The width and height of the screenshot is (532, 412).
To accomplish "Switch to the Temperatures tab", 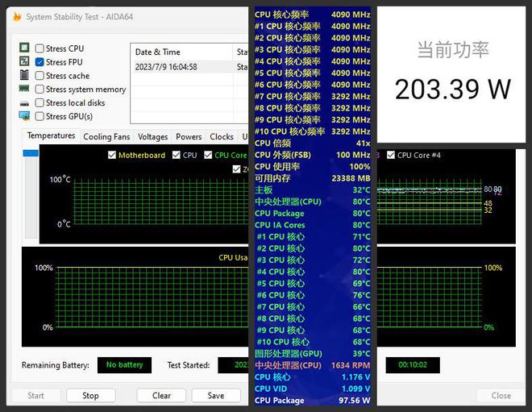I will (51, 135).
